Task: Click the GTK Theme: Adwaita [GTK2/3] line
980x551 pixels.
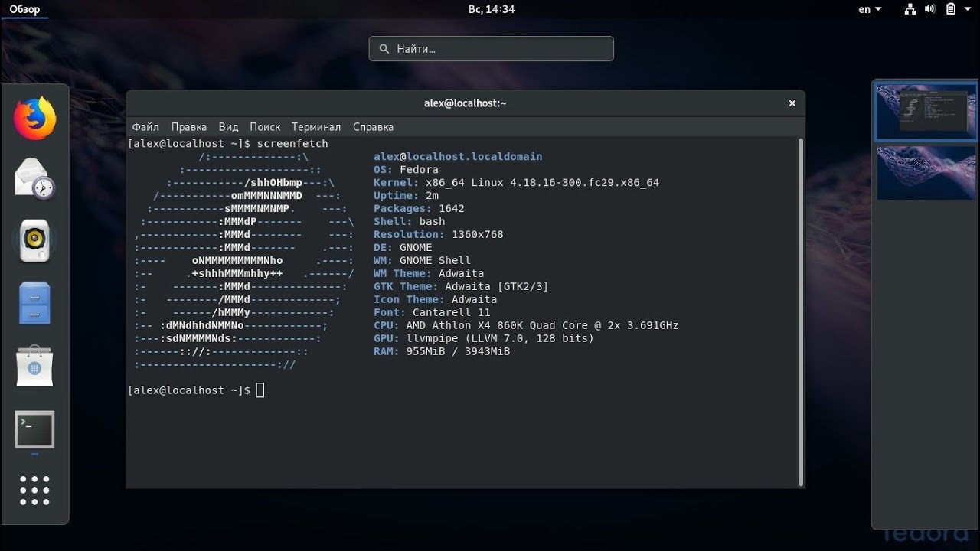Action: [461, 287]
